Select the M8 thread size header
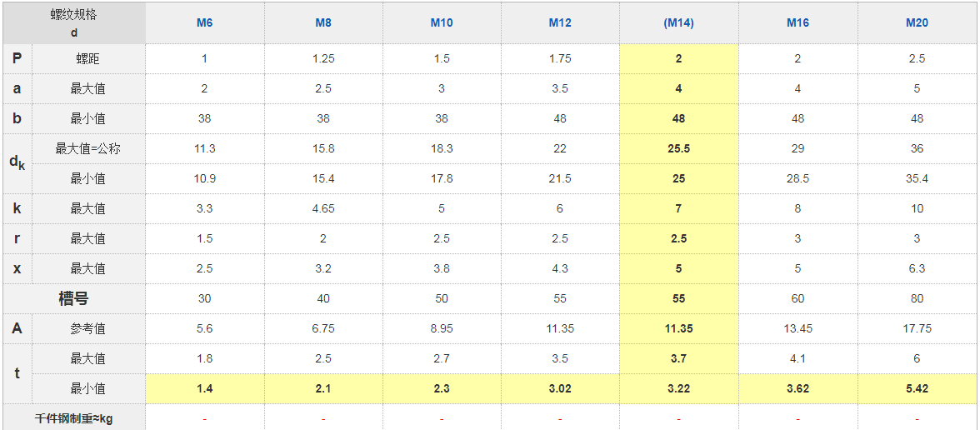This screenshot has height=430, width=980. coord(323,22)
